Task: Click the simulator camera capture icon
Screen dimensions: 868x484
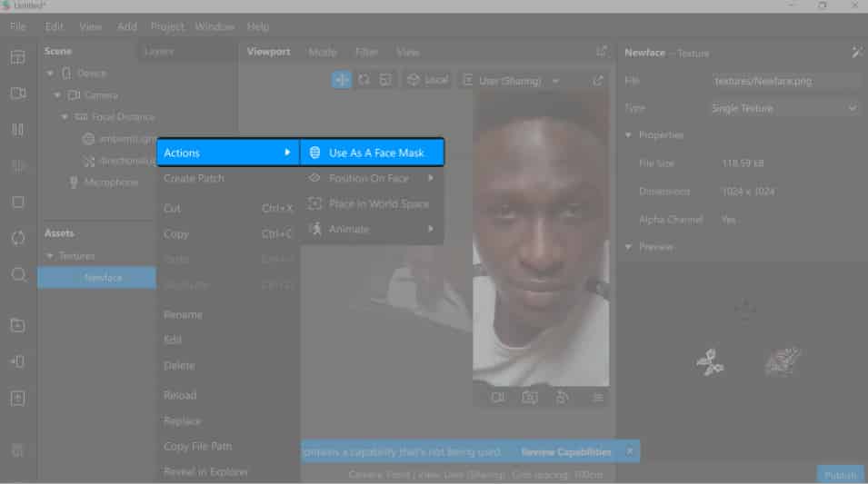Action: pos(530,397)
